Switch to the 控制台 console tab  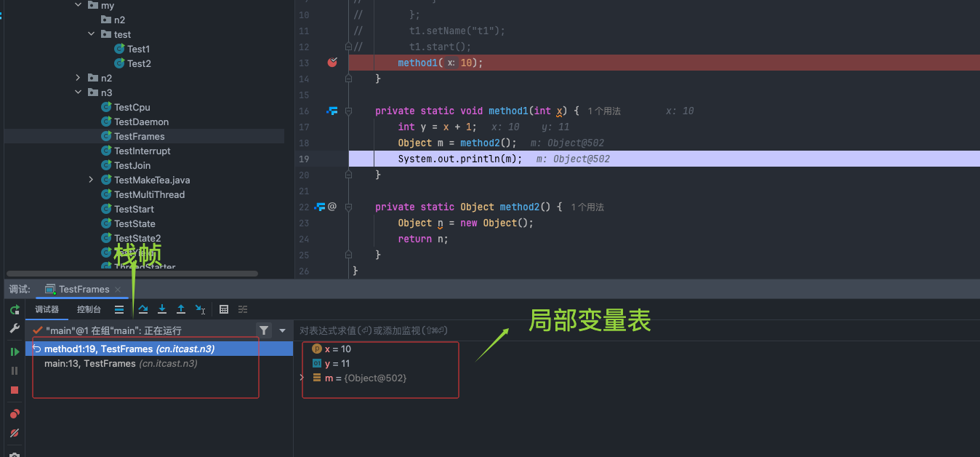click(x=89, y=309)
